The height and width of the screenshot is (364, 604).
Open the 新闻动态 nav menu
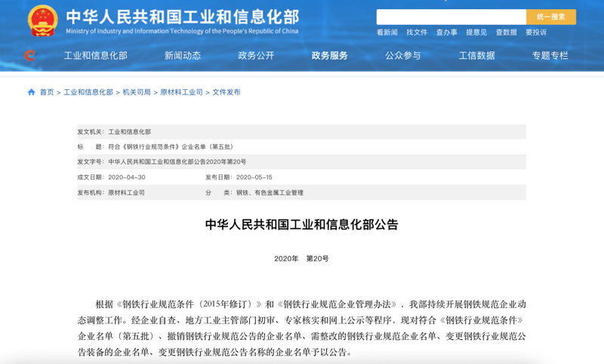click(x=183, y=55)
